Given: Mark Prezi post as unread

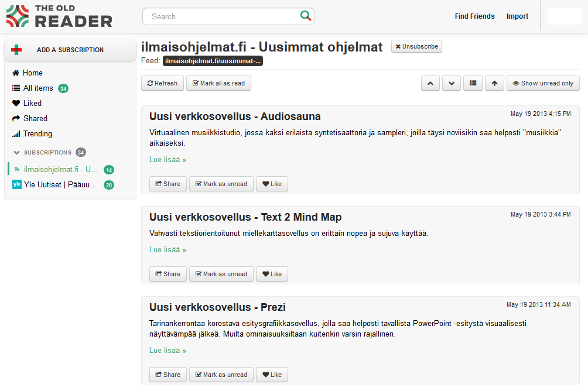Looking at the screenshot, I should click(221, 375).
